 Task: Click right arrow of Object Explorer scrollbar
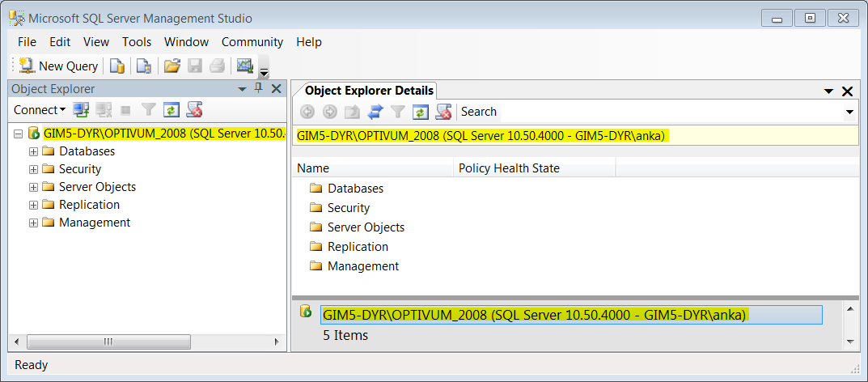tap(277, 342)
